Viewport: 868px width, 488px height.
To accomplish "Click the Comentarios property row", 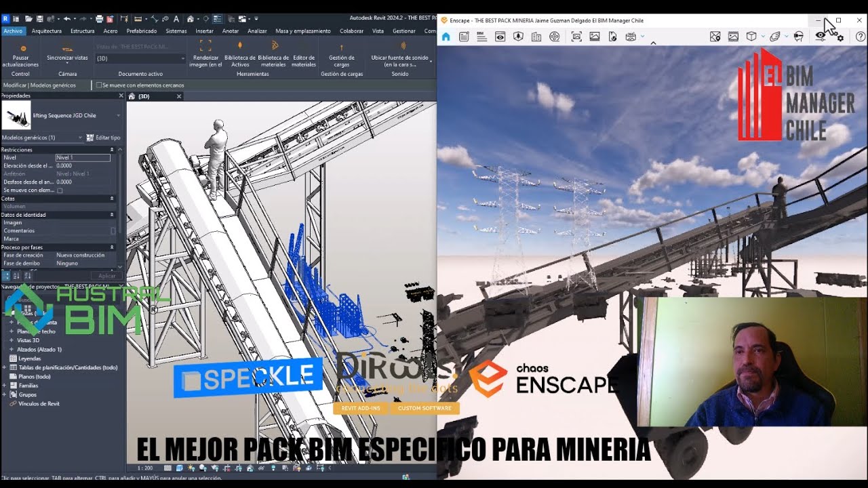I will click(59, 230).
